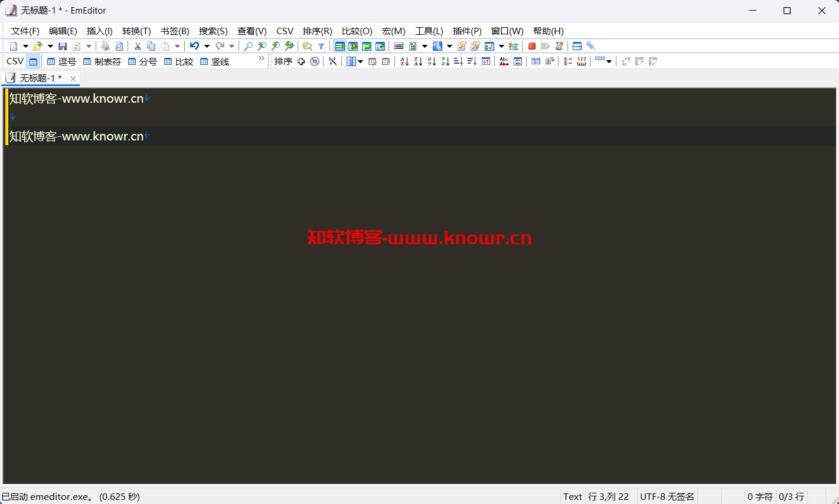Click status bar encoding UTF-8 无签名
839x504 pixels.
click(x=667, y=497)
